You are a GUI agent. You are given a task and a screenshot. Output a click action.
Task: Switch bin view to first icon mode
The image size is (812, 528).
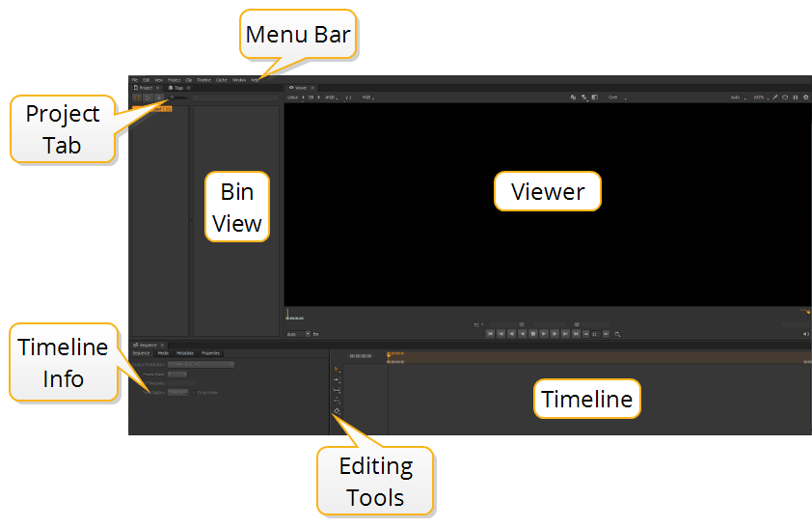(x=137, y=97)
